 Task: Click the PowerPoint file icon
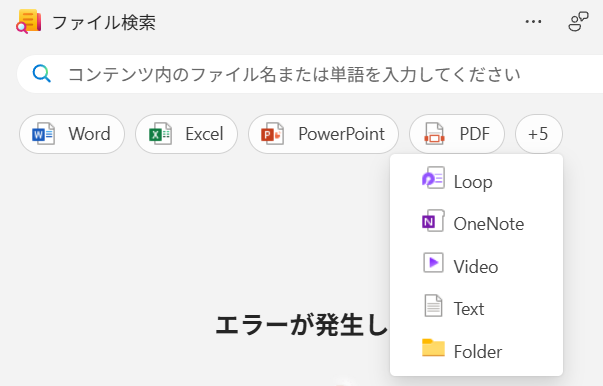(x=273, y=134)
